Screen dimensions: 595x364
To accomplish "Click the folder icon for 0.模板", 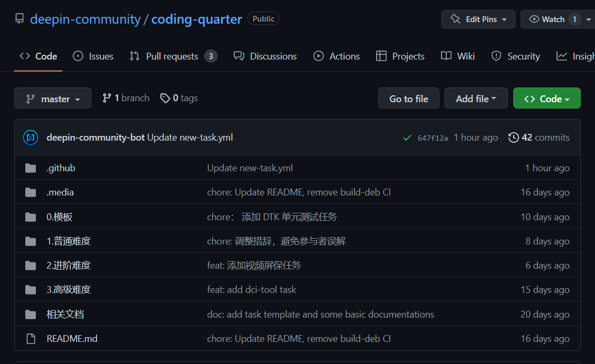I will click(31, 217).
